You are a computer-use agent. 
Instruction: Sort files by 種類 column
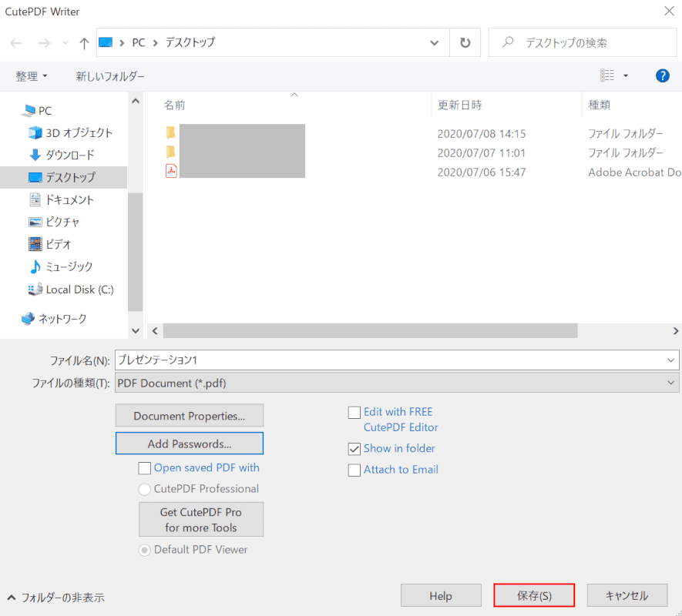(x=600, y=105)
